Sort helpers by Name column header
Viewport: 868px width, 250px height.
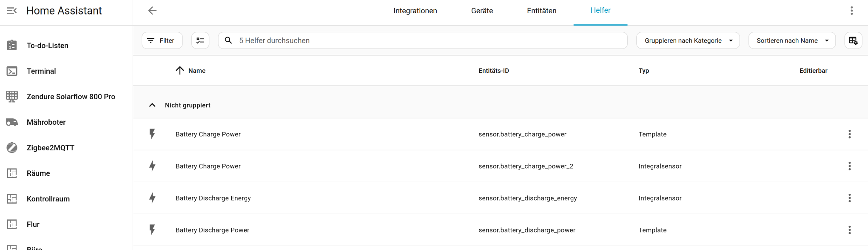196,71
